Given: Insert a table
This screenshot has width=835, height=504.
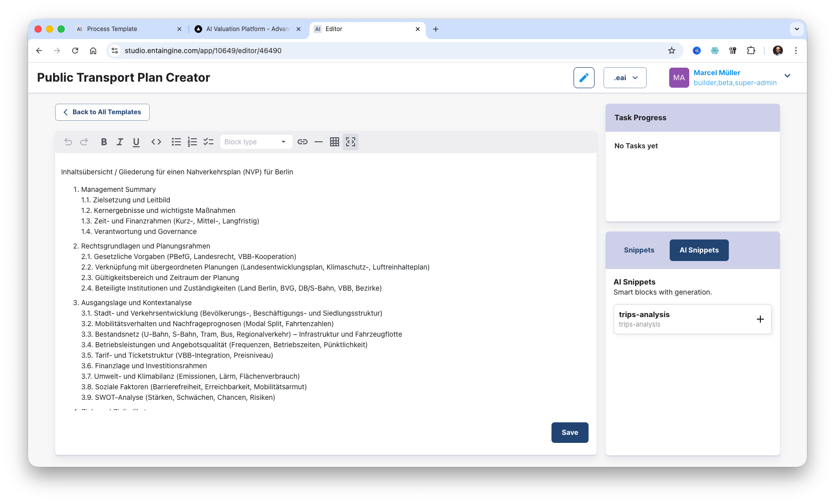Looking at the screenshot, I should pyautogui.click(x=334, y=142).
